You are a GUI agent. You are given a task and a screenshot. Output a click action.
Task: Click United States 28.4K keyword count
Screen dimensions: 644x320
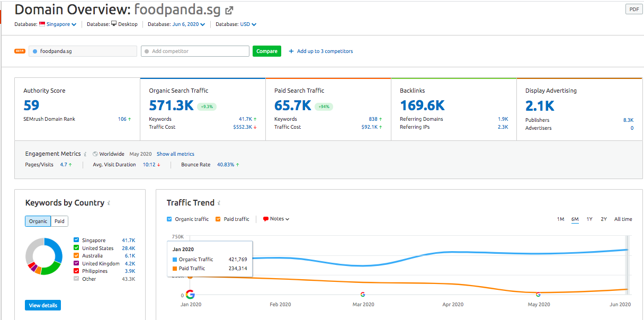pos(128,248)
